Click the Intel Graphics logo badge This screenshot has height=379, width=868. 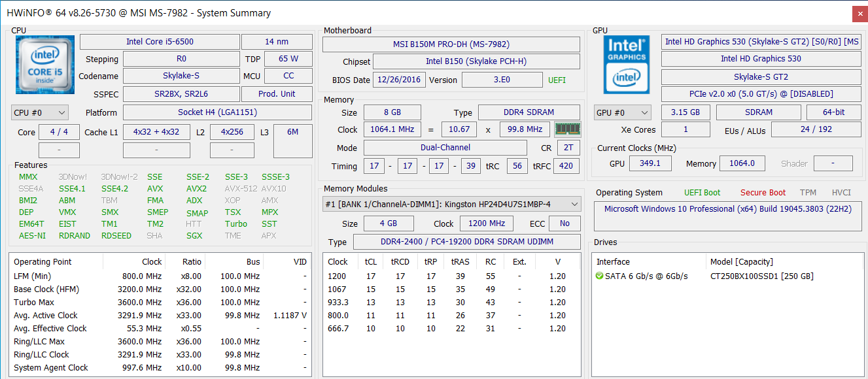[626, 64]
